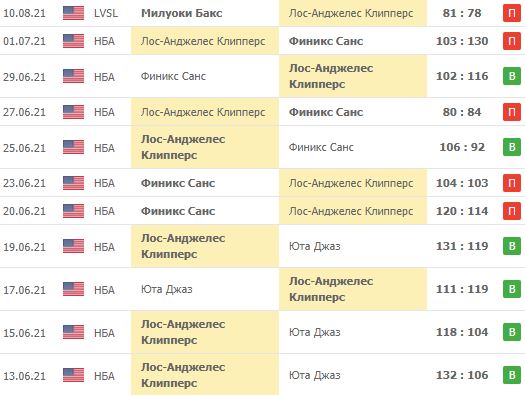The height and width of the screenshot is (395, 525).
Task: Open the score 103 : 130 match
Action: click(x=462, y=41)
